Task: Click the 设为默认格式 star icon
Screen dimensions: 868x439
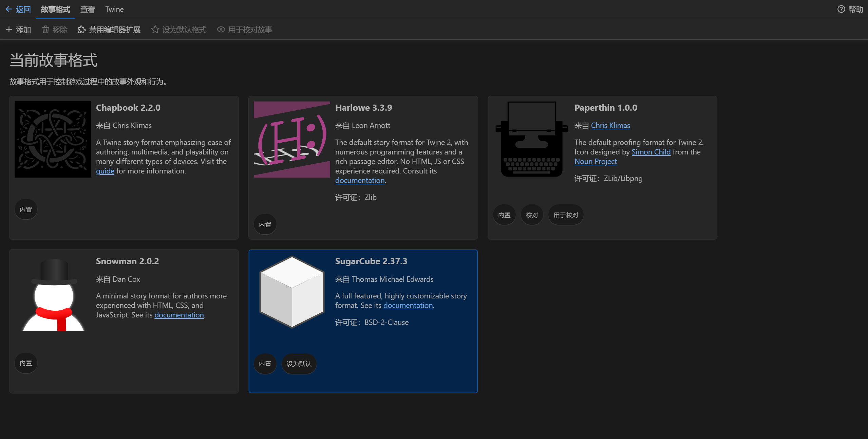Action: 155,30
